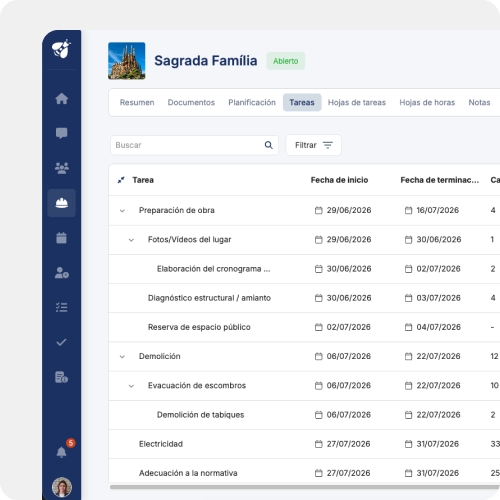500x500 pixels.
Task: Open the Electricidad task row
Action: tap(161, 444)
